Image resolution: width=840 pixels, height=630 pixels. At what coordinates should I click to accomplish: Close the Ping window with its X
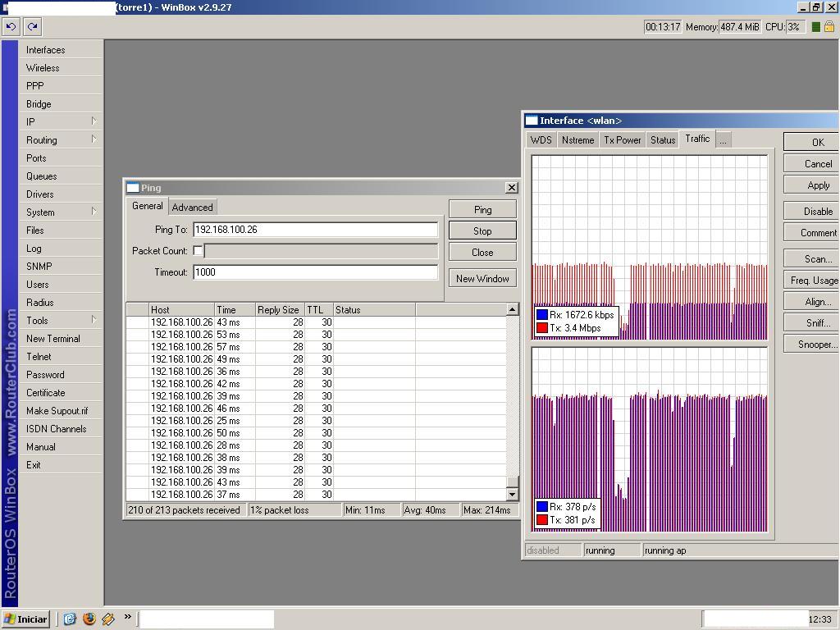pos(511,188)
